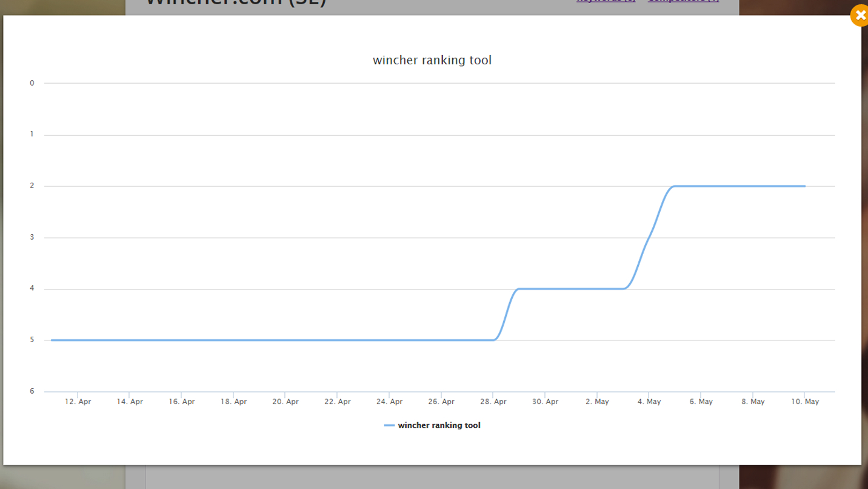Image resolution: width=868 pixels, height=489 pixels.
Task: Click the '20. Apr' x-axis date label
Action: (285, 402)
